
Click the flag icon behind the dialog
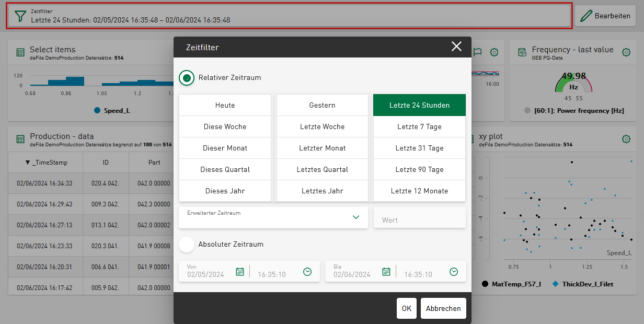(477, 52)
